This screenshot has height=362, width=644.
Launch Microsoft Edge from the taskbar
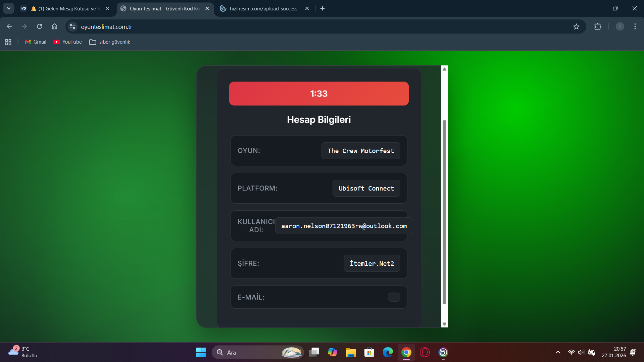click(388, 352)
